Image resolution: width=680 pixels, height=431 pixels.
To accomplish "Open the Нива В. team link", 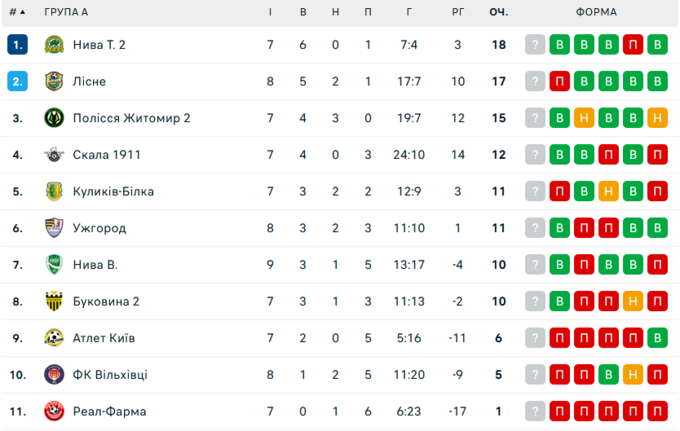I will [95, 265].
